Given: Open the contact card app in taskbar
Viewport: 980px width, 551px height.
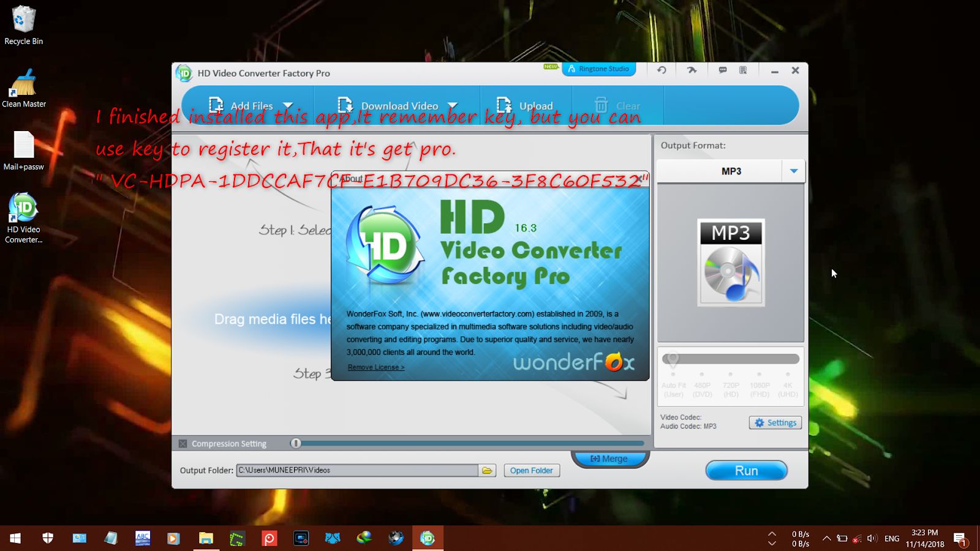Looking at the screenshot, I should point(80,538).
